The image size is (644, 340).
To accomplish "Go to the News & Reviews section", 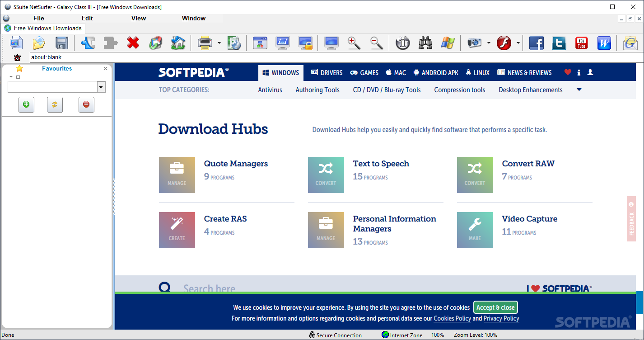I will (524, 73).
